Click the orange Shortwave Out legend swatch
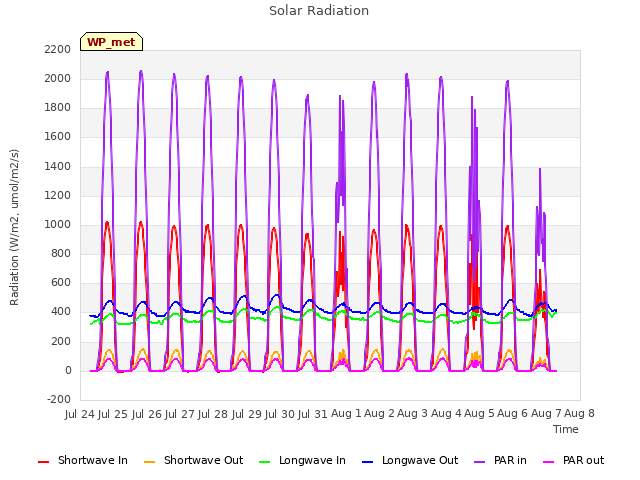The height and width of the screenshot is (480, 640). (x=149, y=462)
